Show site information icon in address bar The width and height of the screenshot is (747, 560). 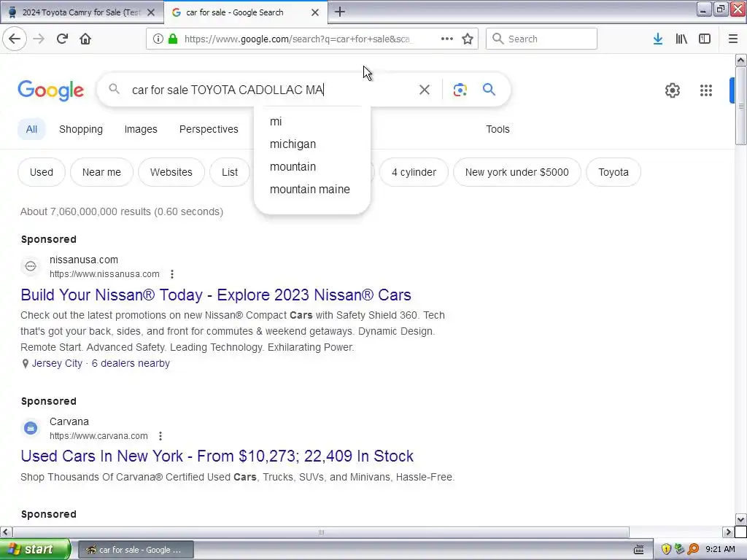158,39
